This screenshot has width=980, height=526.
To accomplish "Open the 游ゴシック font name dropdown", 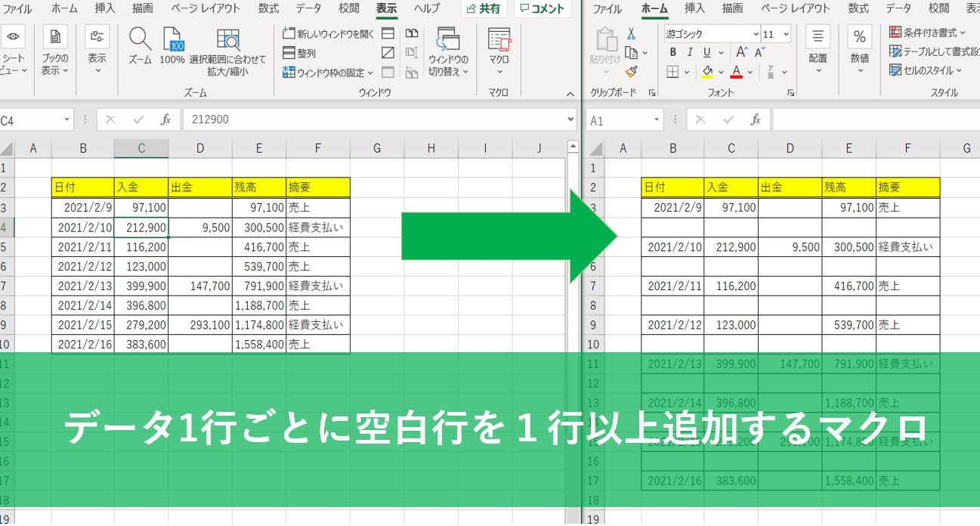I will (x=756, y=34).
